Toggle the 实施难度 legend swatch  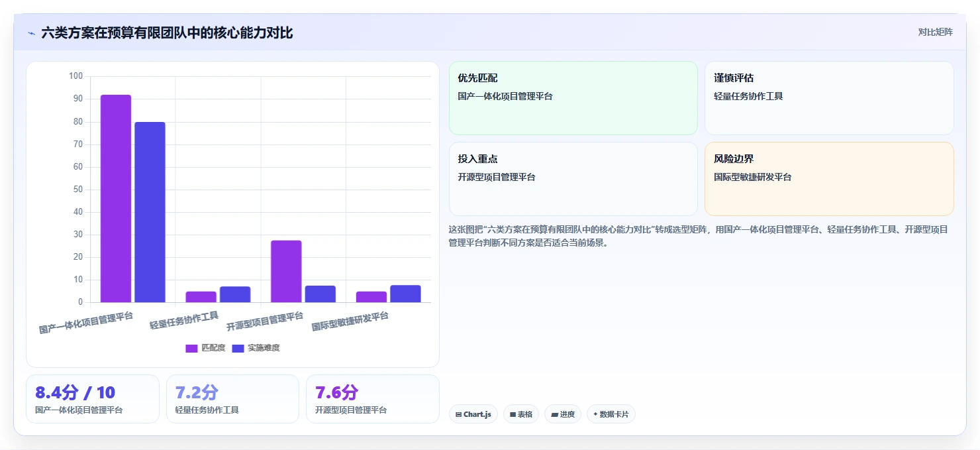click(x=238, y=348)
